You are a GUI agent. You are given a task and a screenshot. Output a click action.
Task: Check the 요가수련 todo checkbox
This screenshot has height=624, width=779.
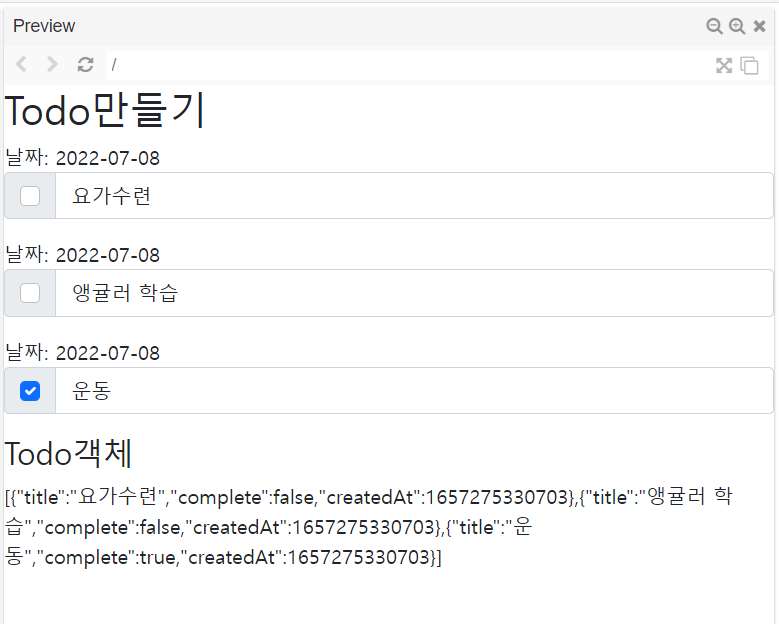(x=30, y=196)
